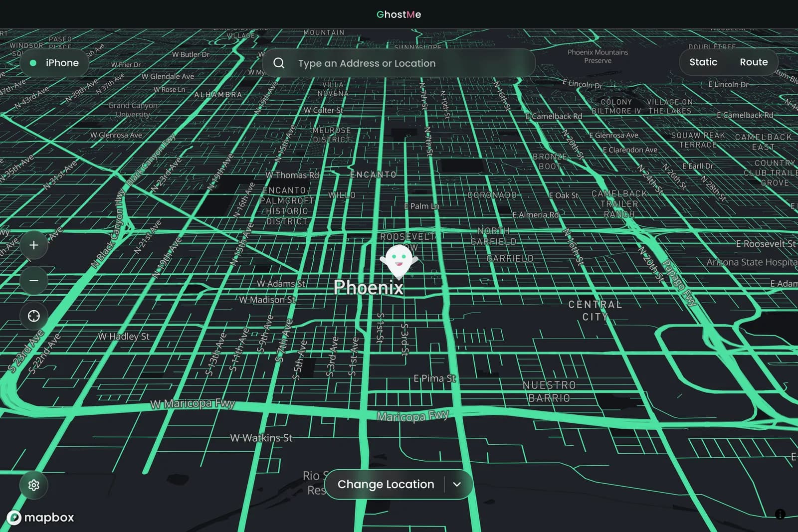798x532 pixels.
Task: Click the search magnifier icon
Action: (x=279, y=63)
